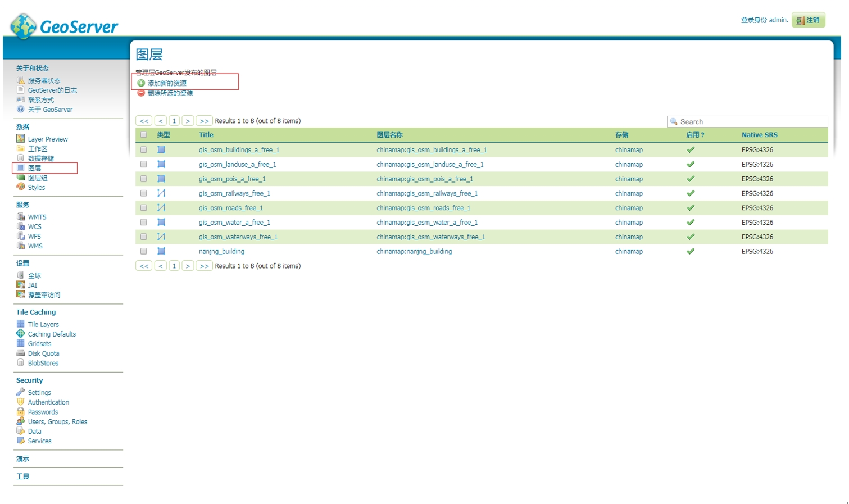Open Users, Groups, Roles in Security
The width and height of the screenshot is (849, 504).
57,421
